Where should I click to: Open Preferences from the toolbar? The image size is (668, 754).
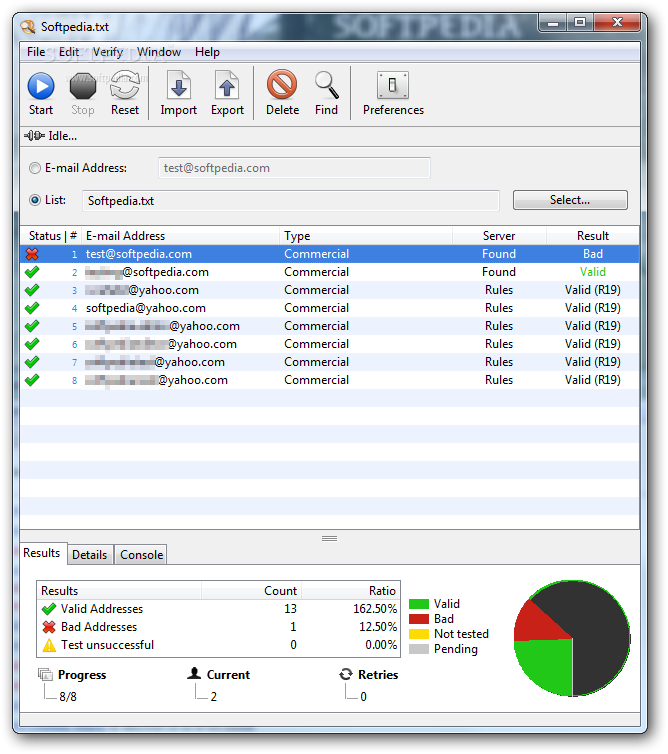click(x=393, y=94)
